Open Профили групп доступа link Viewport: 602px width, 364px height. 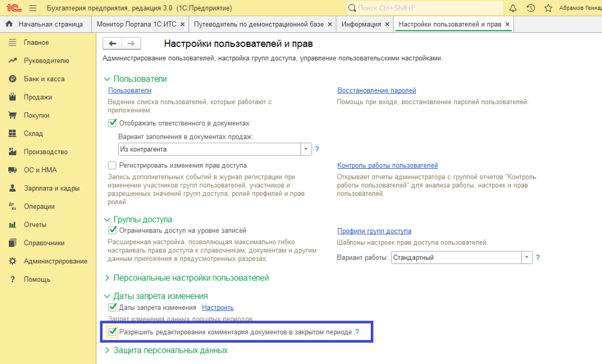[x=374, y=231]
